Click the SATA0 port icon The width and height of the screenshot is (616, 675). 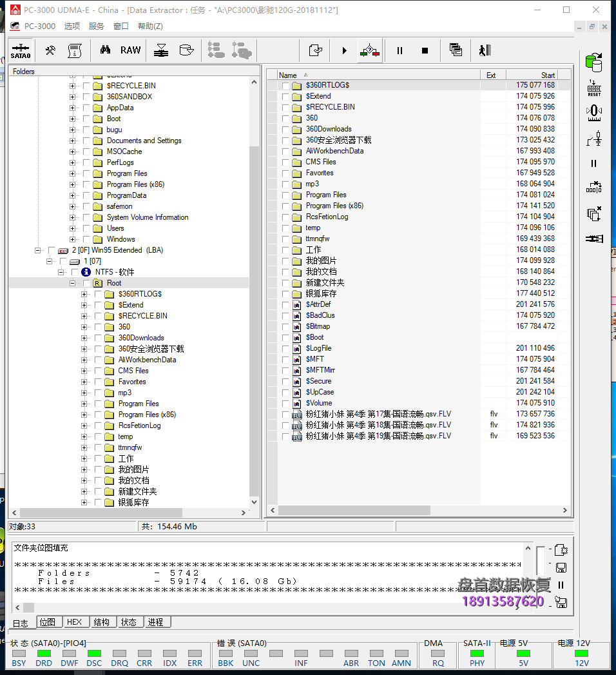coord(21,51)
